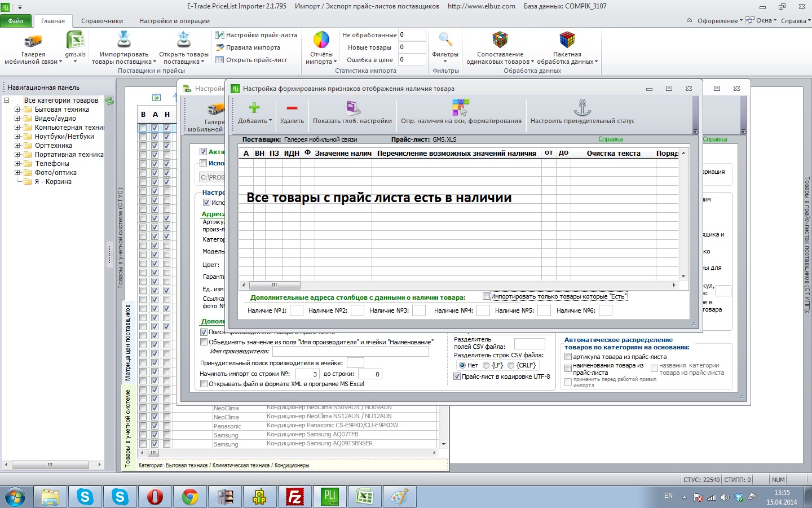Click the anchor Настроить принудительный статус icon
Image resolution: width=812 pixels, height=508 pixels.
point(582,107)
